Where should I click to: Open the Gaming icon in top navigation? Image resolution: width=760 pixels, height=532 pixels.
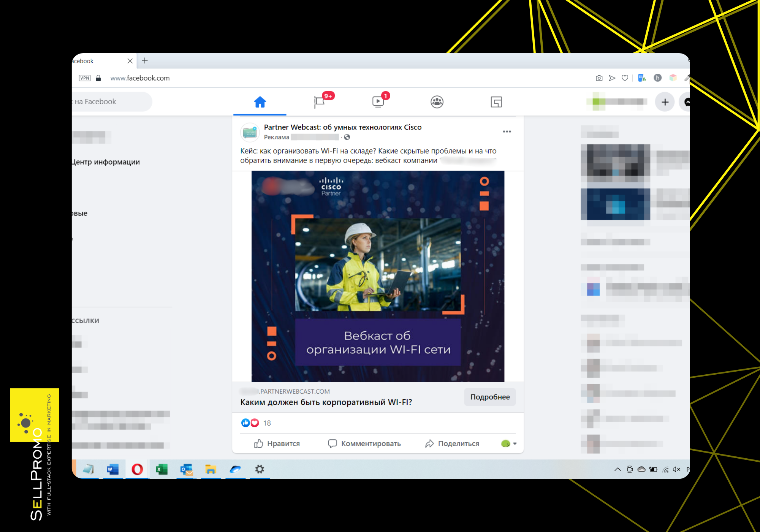click(496, 102)
